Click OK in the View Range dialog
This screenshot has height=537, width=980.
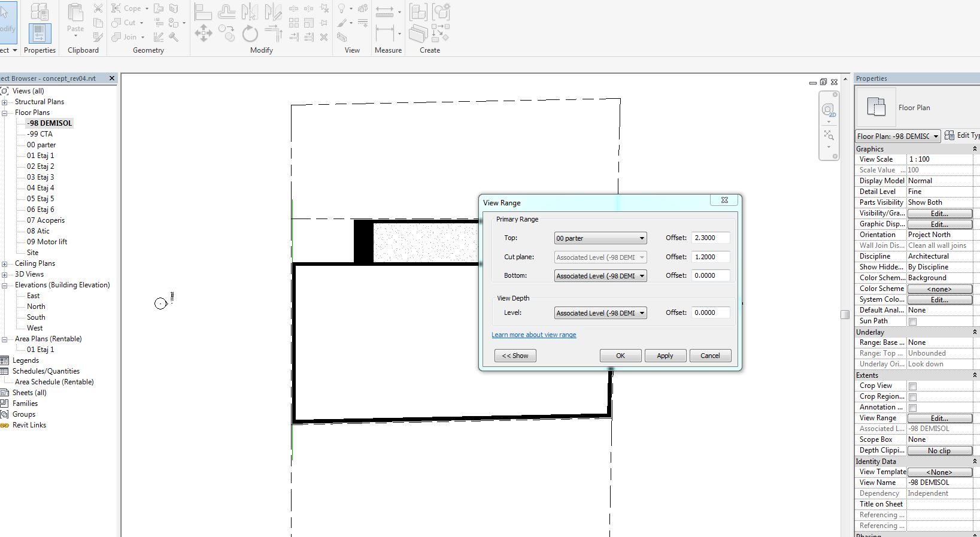(x=621, y=356)
